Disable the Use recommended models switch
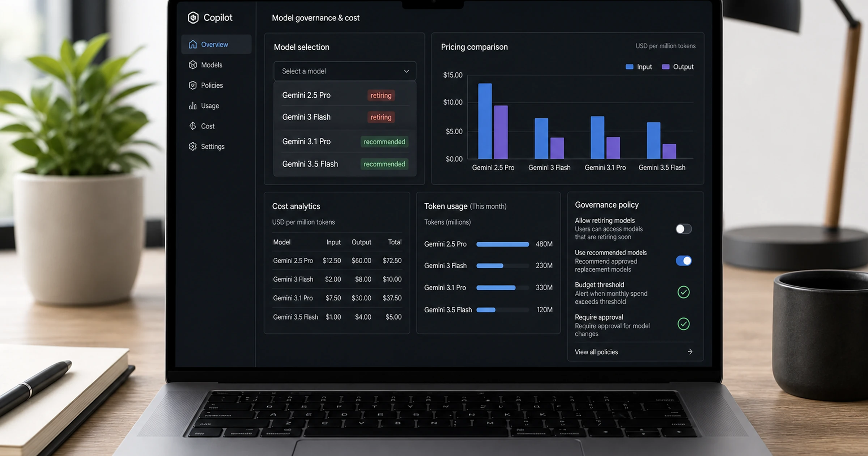 [x=684, y=261]
